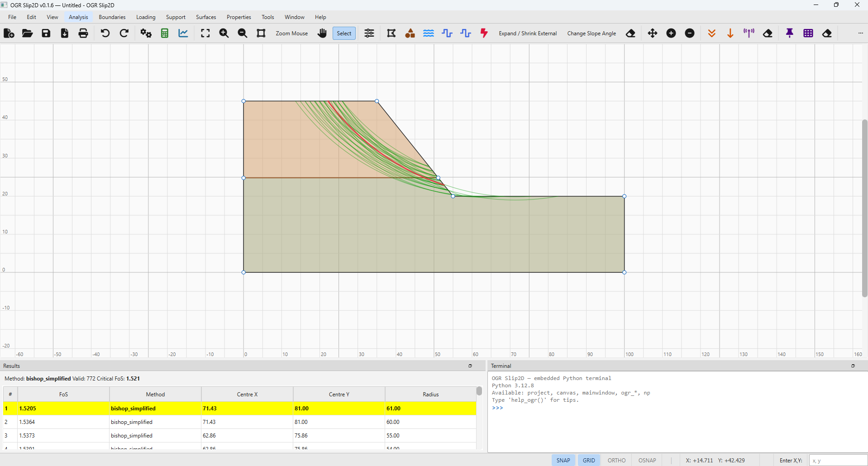
Task: Run the analysis with the green calculator icon
Action: coord(164,33)
